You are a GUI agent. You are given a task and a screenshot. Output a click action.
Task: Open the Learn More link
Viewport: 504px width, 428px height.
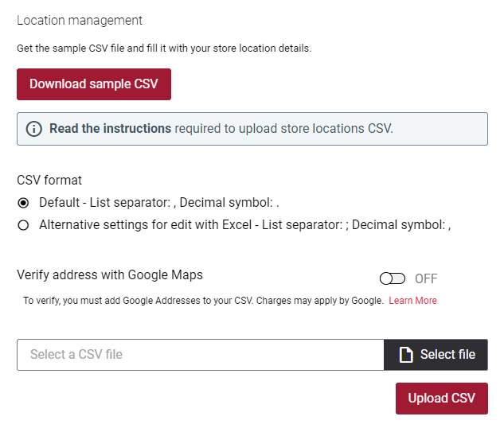412,301
